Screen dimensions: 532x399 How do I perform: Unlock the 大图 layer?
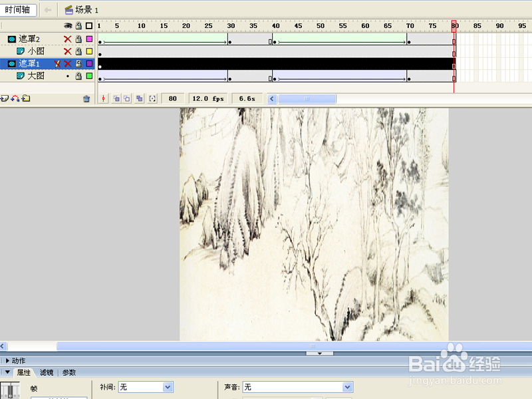pyautogui.click(x=78, y=76)
